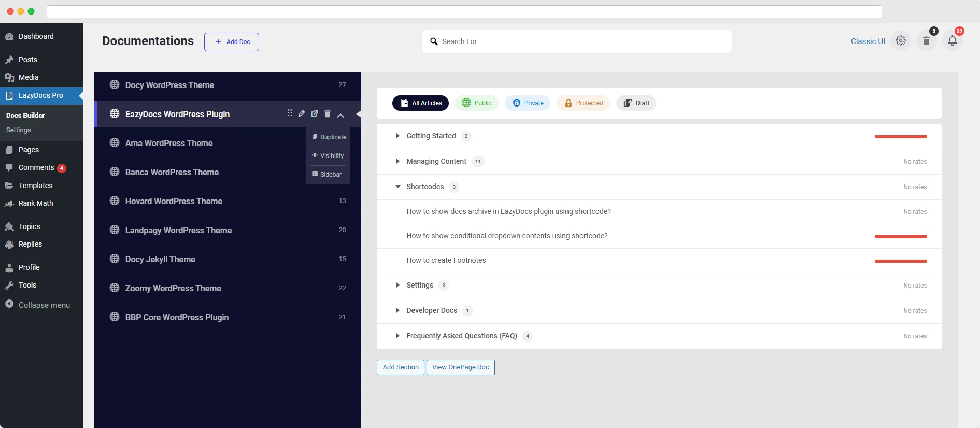Screen dimensions: 980x428
Task: Click the globe icon beside Landpagy WordPress Theme
Action: click(x=115, y=230)
